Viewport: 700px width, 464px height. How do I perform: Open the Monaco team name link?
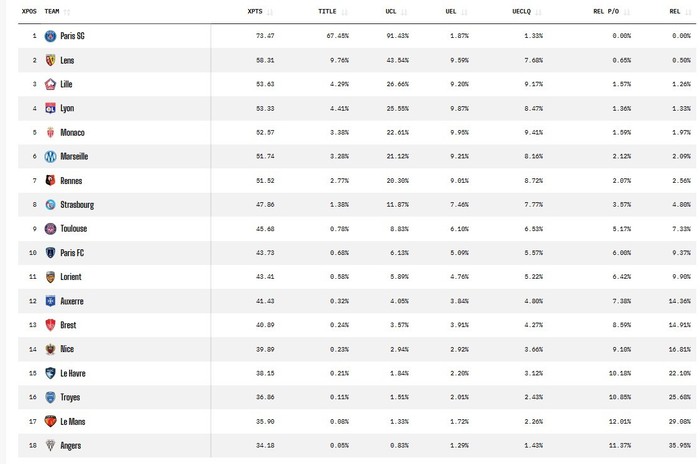click(72, 132)
